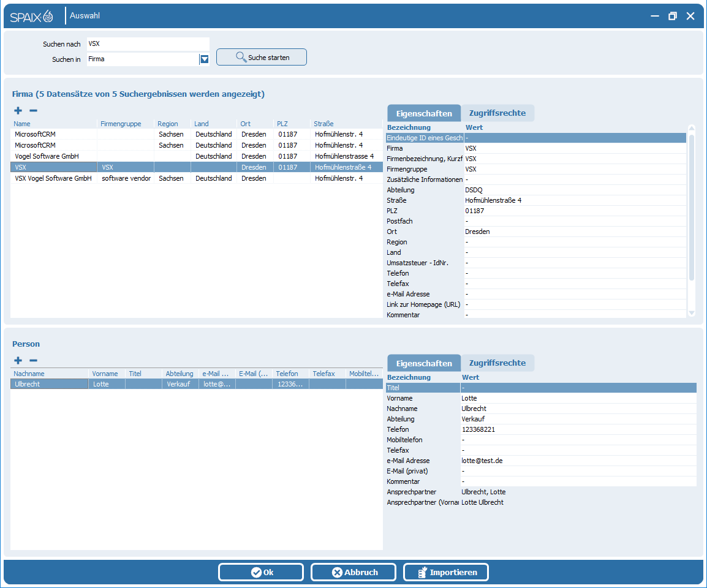This screenshot has width=707, height=588.
Task: Click 'Wert' header in Person properties
Action: [x=471, y=377]
